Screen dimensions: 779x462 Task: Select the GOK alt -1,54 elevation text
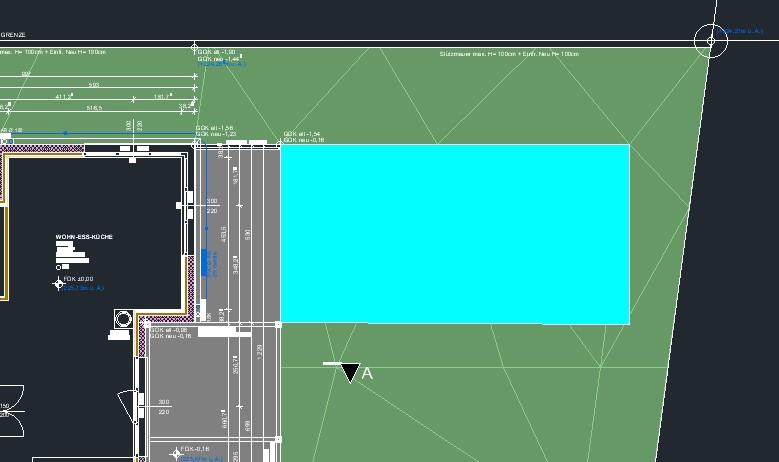coord(301,134)
